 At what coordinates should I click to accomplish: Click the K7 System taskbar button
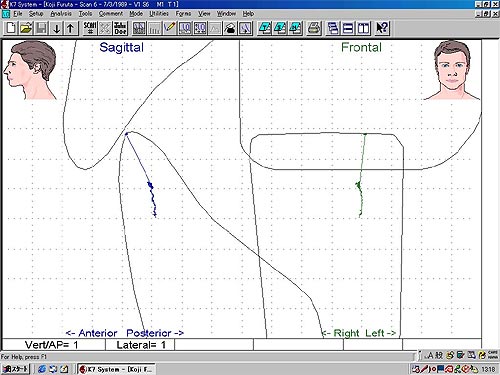tap(116, 369)
